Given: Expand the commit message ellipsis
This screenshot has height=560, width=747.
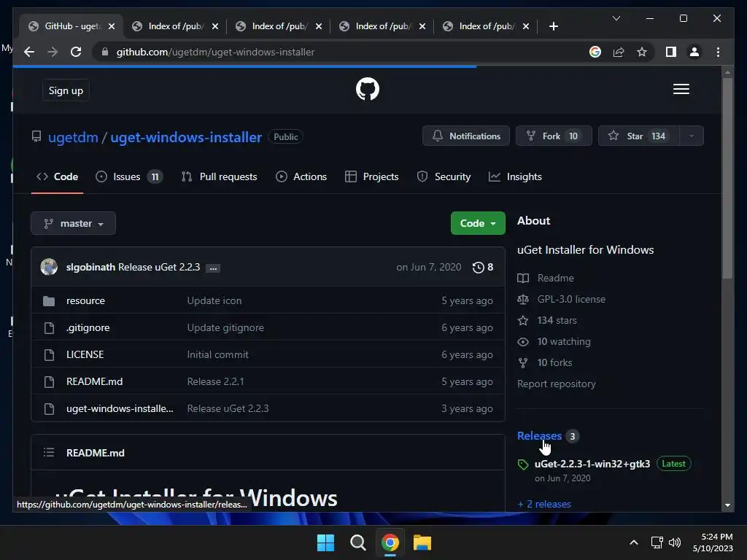Looking at the screenshot, I should [x=213, y=268].
